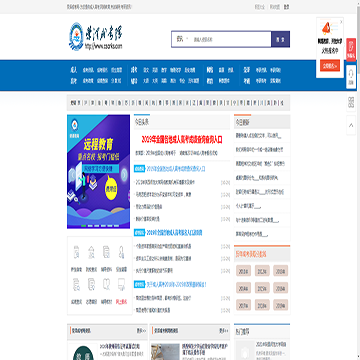Open the photo thumbnail in the bottom-middle section
Viewport: 360px width, 360px height.
[165, 352]
